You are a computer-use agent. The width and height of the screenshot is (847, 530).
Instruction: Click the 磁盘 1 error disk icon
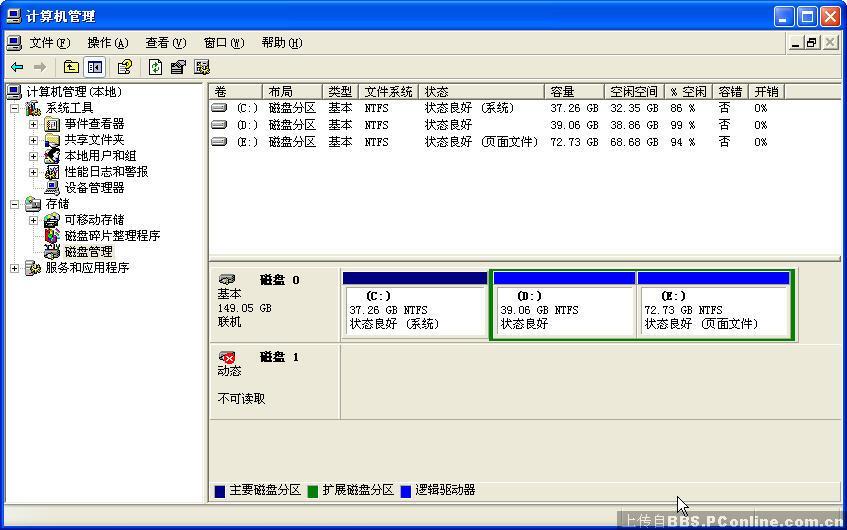227,357
